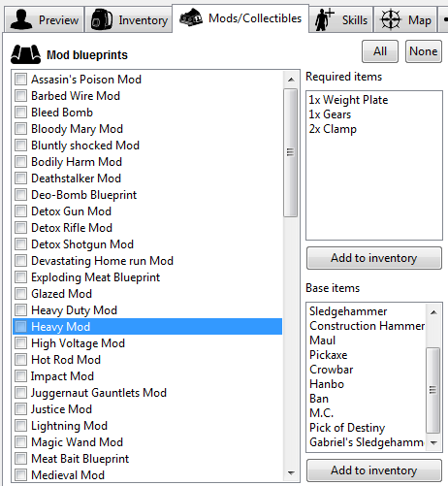Select Justice Mod entry

tap(147, 409)
